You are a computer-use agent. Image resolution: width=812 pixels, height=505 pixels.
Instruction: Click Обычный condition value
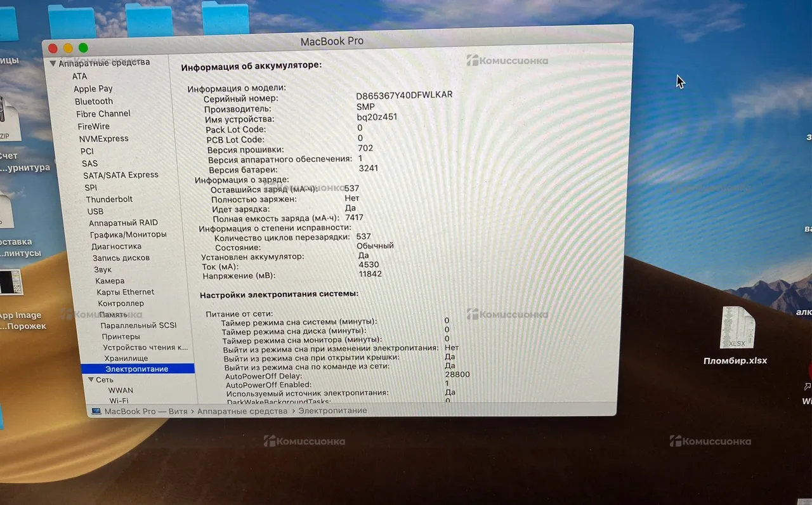coord(375,246)
